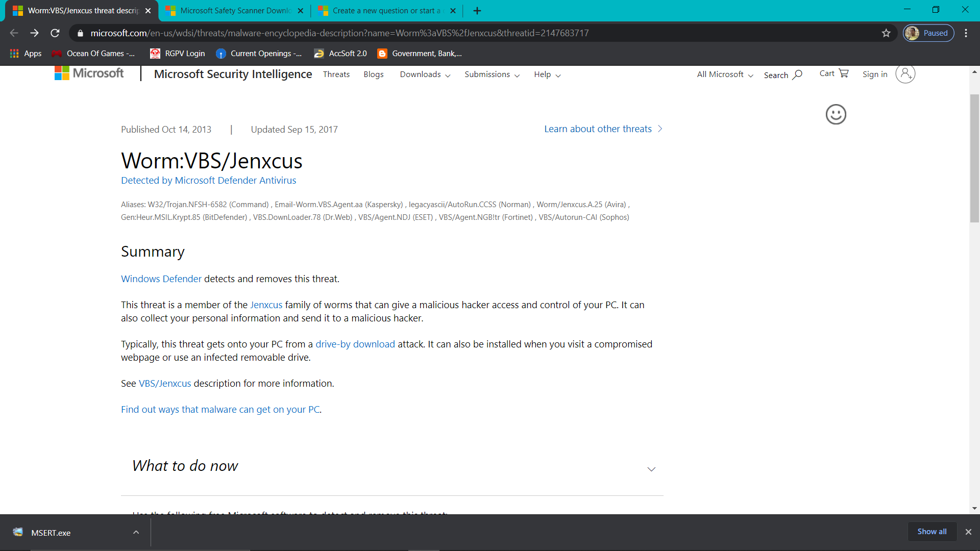
Task: Open a new browser tab
Action: pyautogui.click(x=477, y=11)
